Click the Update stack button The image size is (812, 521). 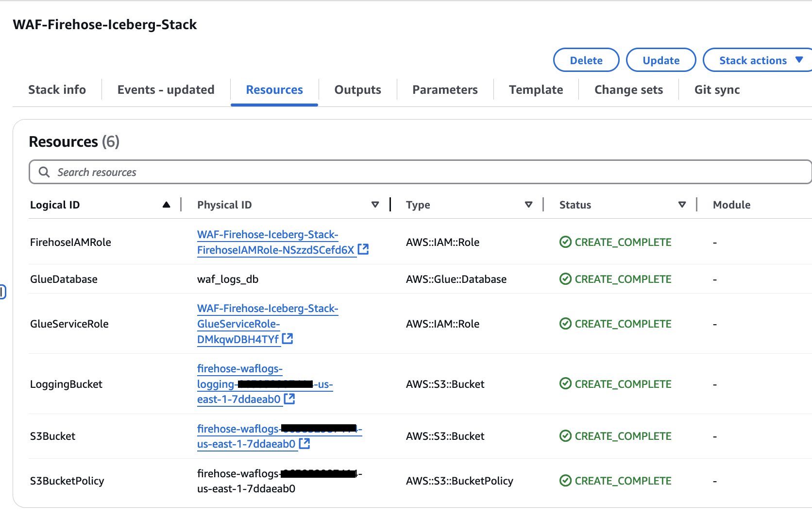click(660, 60)
